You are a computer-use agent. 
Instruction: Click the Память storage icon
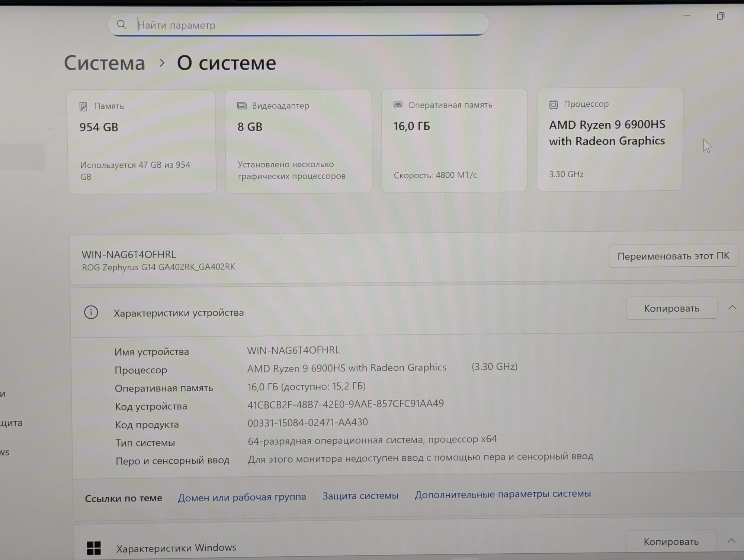click(x=83, y=107)
